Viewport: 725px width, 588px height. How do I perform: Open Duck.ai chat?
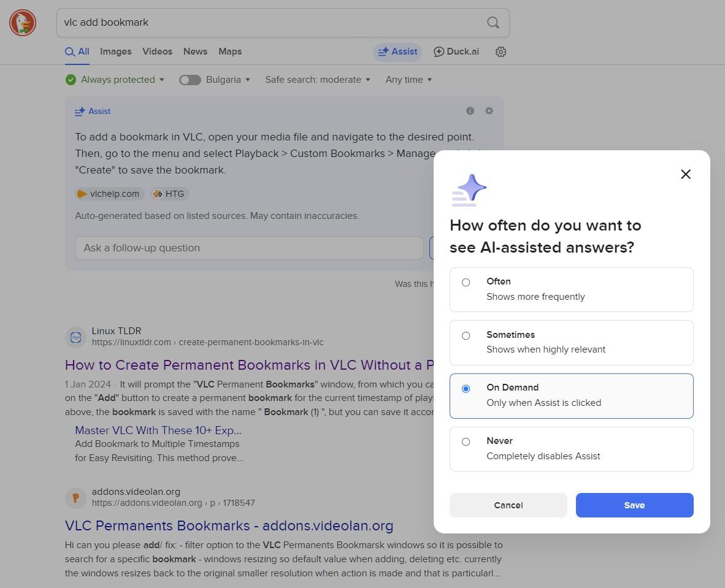(456, 52)
